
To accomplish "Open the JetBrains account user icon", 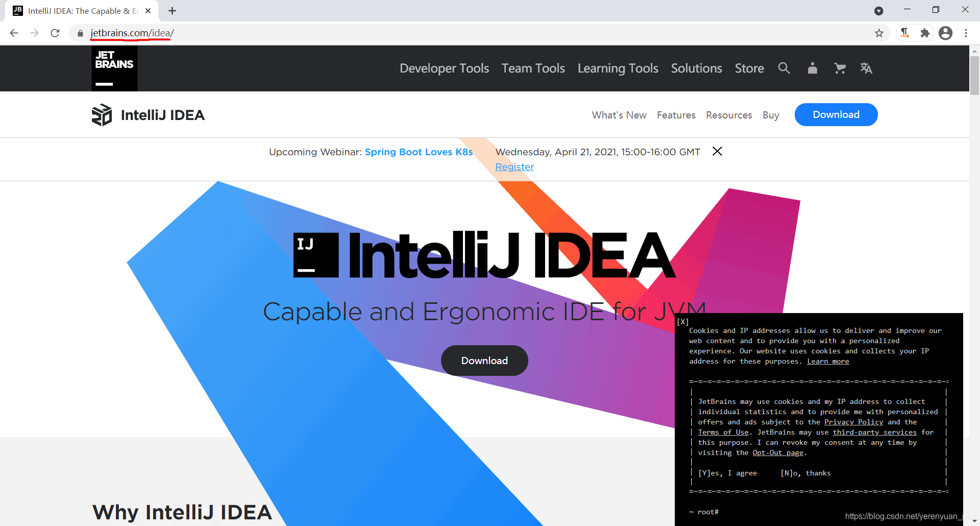I will coord(813,68).
